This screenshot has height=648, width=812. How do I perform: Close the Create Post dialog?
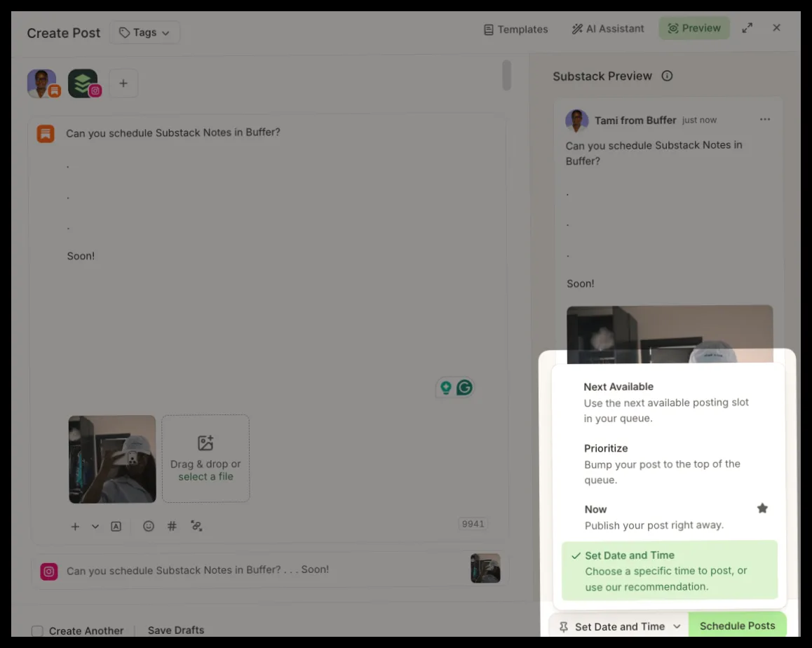(x=776, y=28)
